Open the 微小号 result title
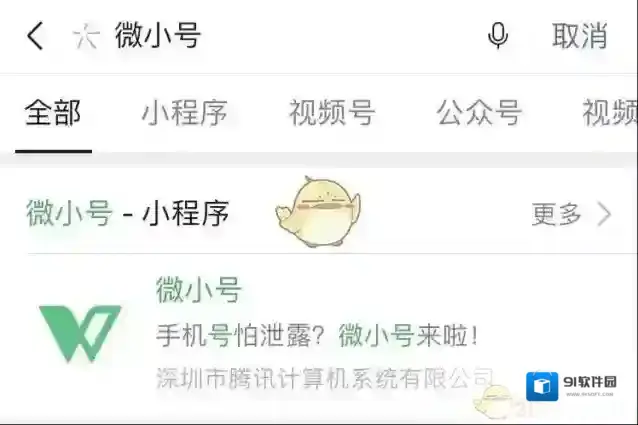The height and width of the screenshot is (425, 638). point(199,290)
